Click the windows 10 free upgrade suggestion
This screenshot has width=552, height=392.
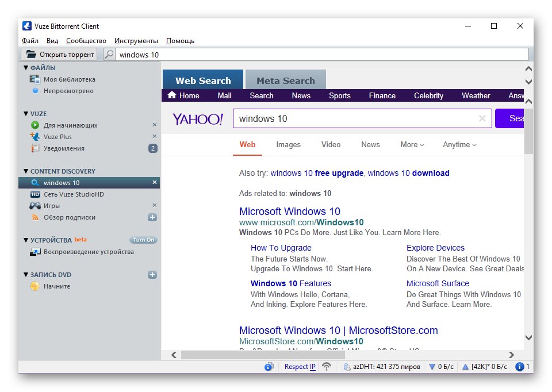click(317, 173)
